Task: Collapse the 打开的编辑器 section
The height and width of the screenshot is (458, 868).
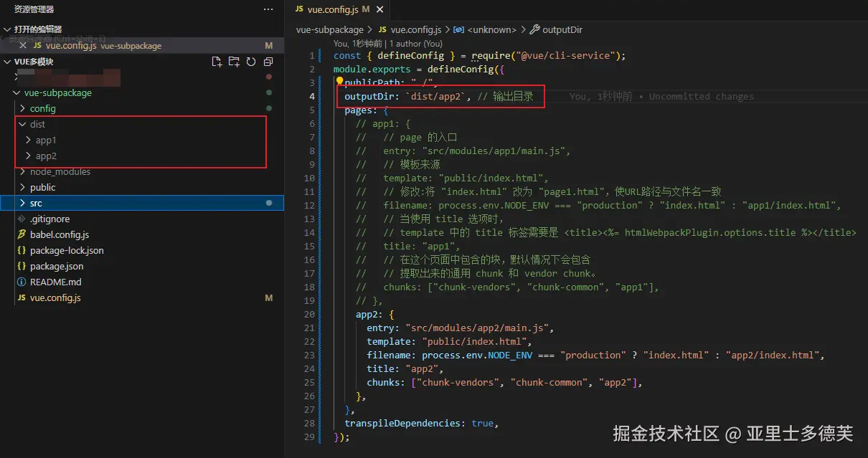Action: click(7, 29)
